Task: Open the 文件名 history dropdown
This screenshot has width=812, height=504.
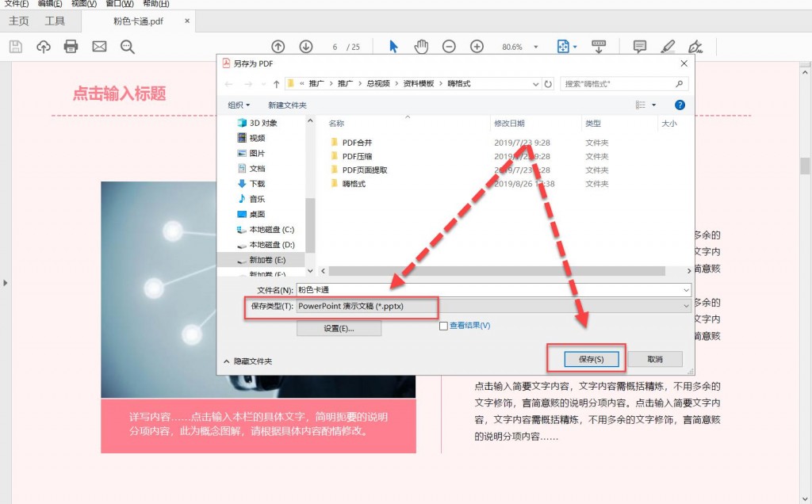Action: [x=686, y=290]
